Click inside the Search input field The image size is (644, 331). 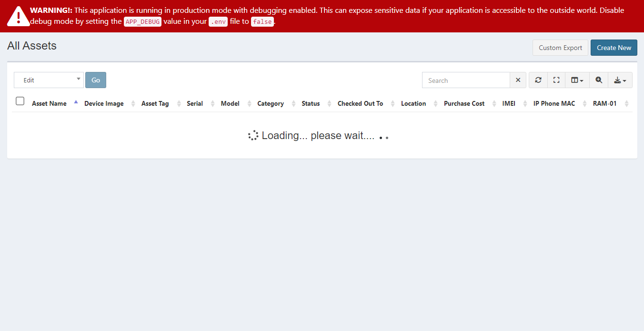click(466, 80)
